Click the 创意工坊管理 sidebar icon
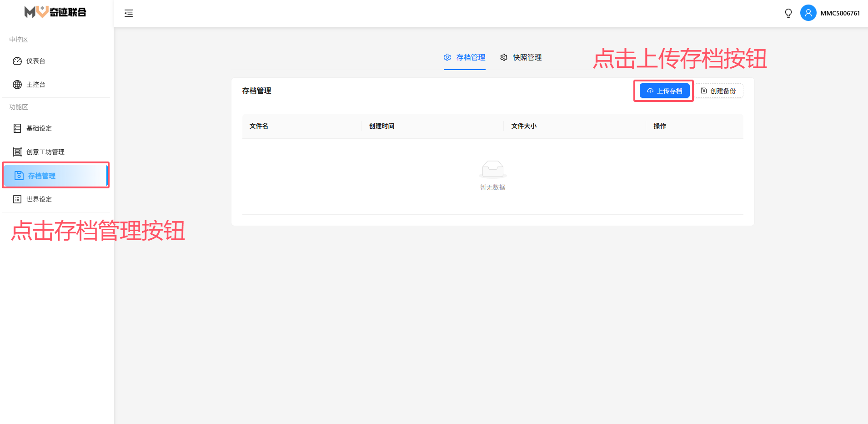Image resolution: width=868 pixels, height=424 pixels. tap(17, 152)
